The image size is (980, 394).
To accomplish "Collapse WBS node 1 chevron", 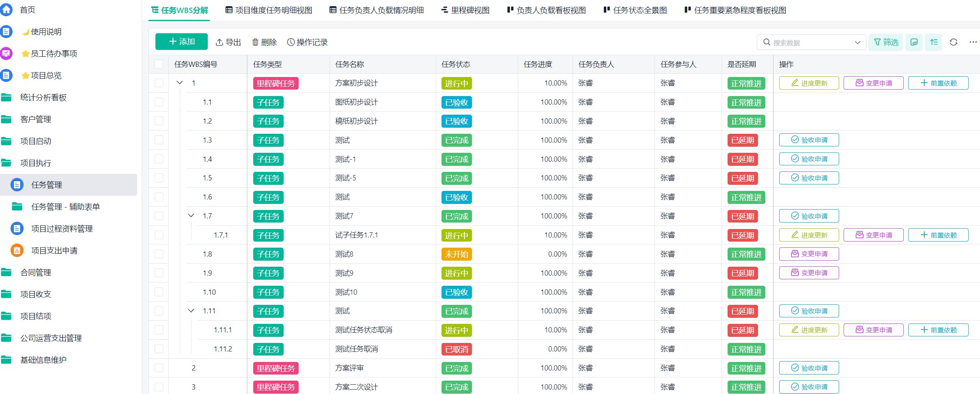I will tap(180, 83).
